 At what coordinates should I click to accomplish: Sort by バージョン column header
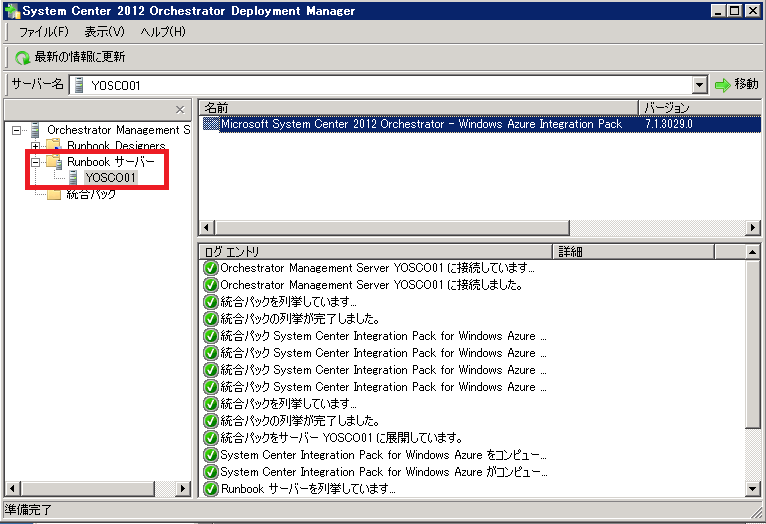700,107
